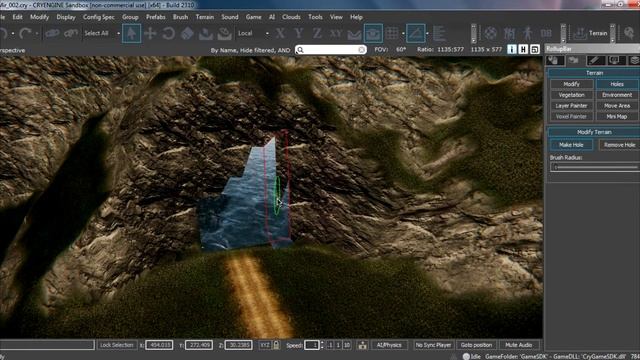Activate the Select object arrow tool
The height and width of the screenshot is (360, 640).
131,33
